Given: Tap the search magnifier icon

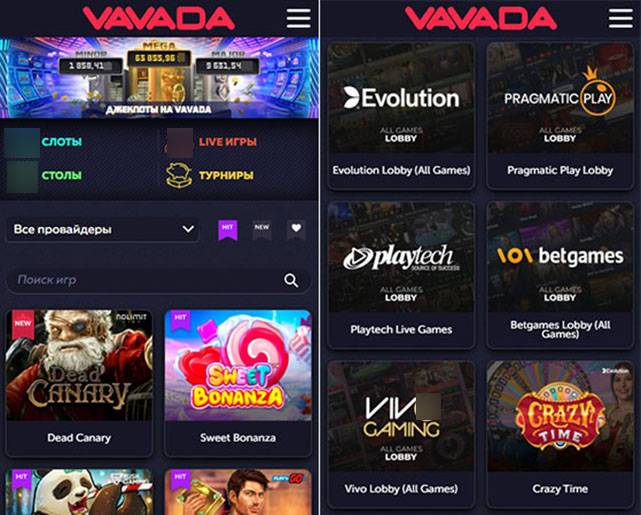Looking at the screenshot, I should click(291, 280).
